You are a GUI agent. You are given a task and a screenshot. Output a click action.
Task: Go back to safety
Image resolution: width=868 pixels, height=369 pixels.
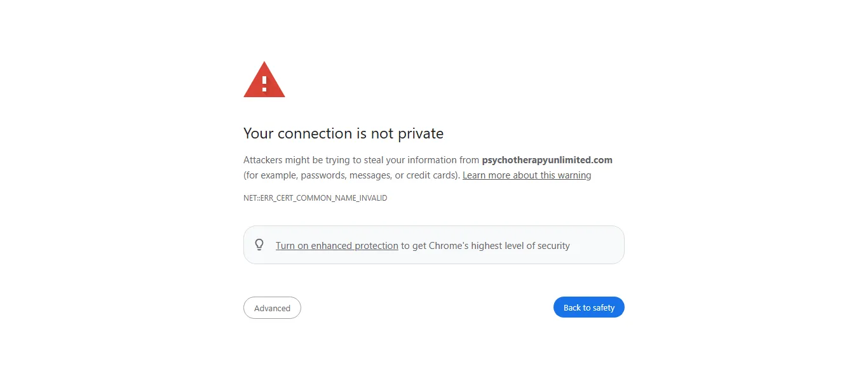(x=588, y=307)
